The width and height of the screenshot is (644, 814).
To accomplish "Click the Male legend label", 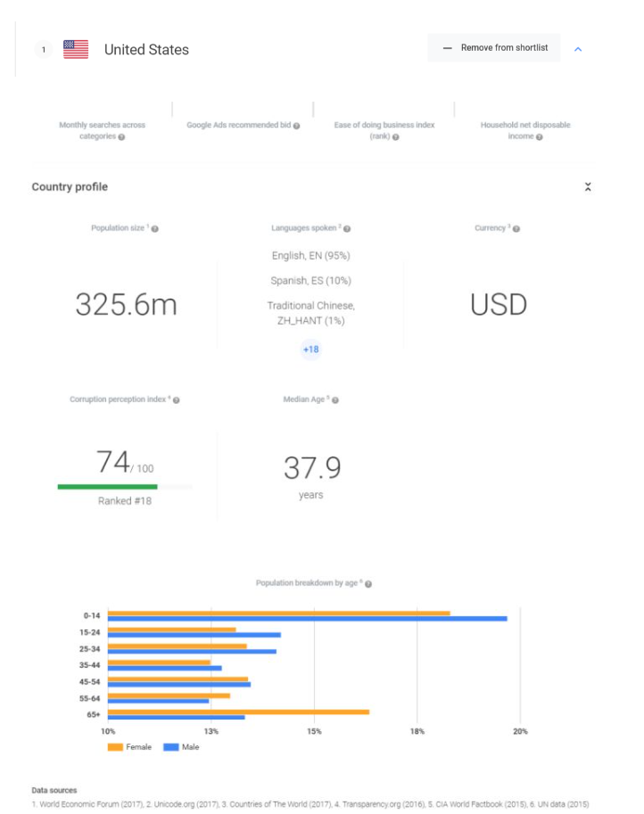I will click(191, 747).
